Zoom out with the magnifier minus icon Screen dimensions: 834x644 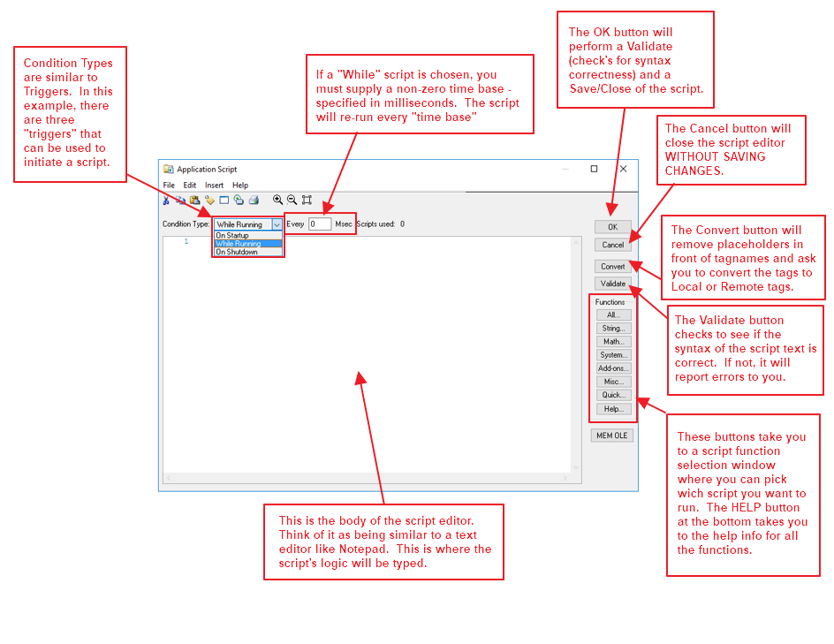[x=292, y=201]
